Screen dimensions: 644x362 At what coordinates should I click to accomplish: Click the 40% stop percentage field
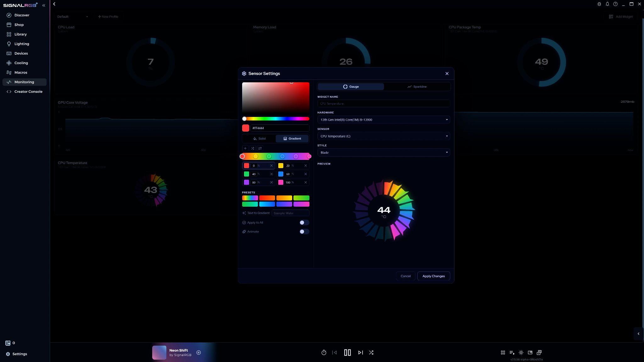point(254,174)
